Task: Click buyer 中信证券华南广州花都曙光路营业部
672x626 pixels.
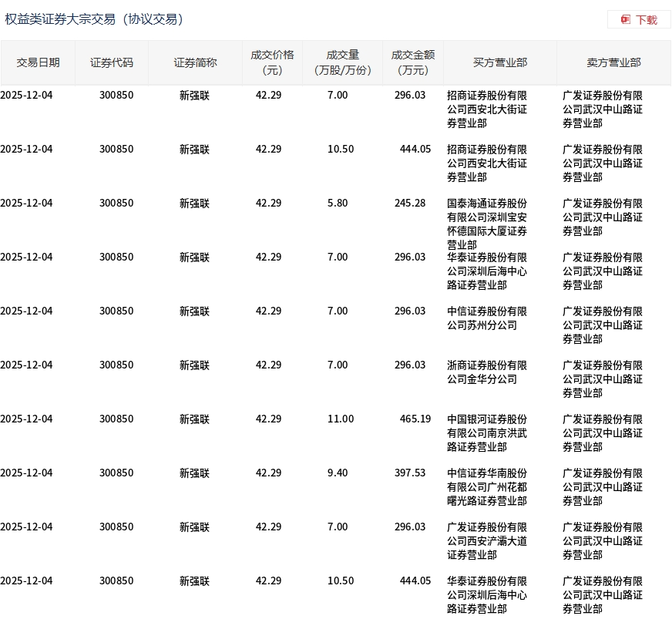Action: pyautogui.click(x=487, y=487)
